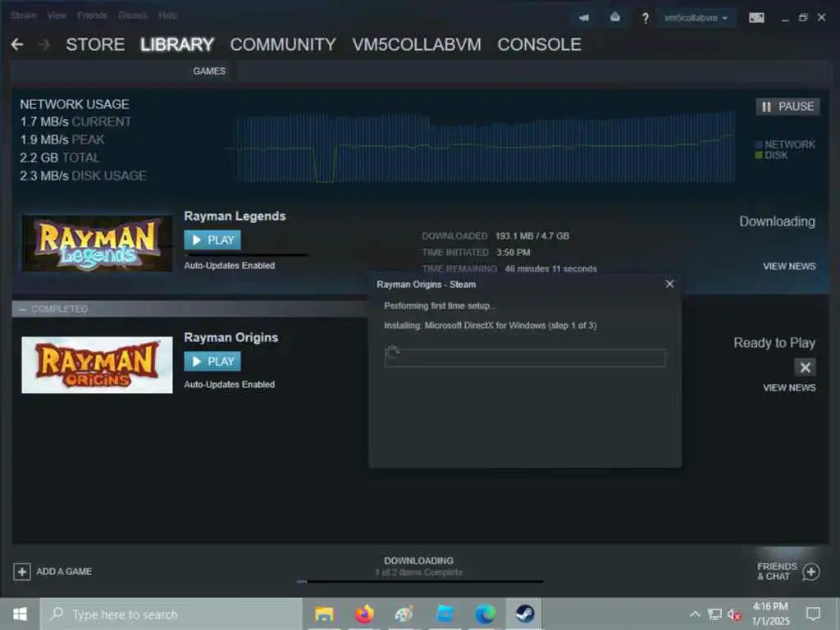Open the View menu
This screenshot has height=630, width=840.
coord(57,15)
